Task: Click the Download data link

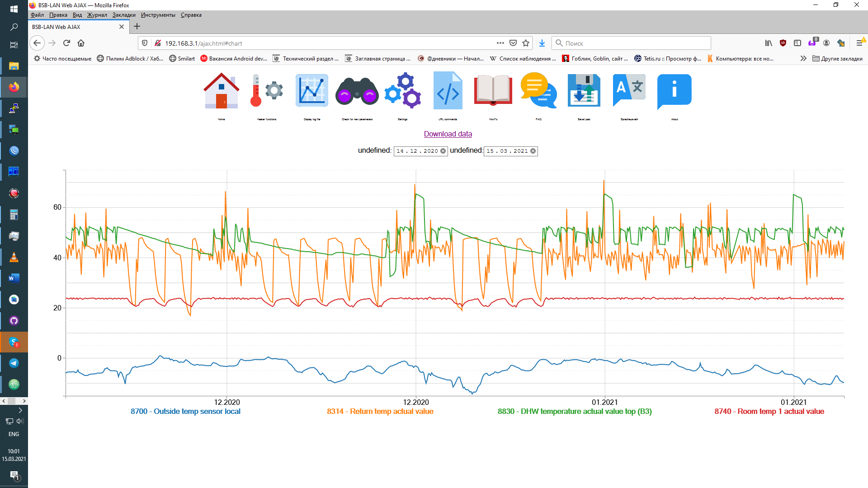Action: click(x=448, y=134)
